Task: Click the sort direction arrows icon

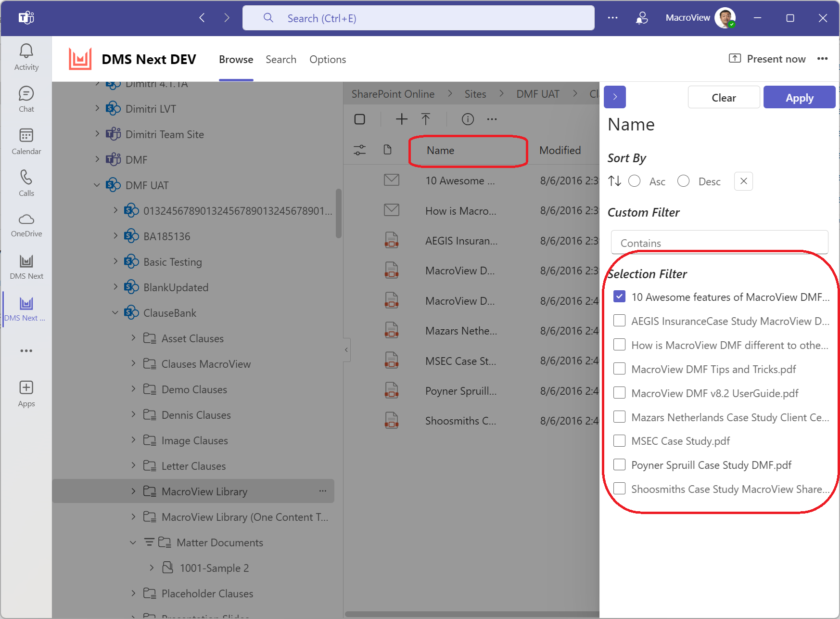Action: tap(615, 181)
